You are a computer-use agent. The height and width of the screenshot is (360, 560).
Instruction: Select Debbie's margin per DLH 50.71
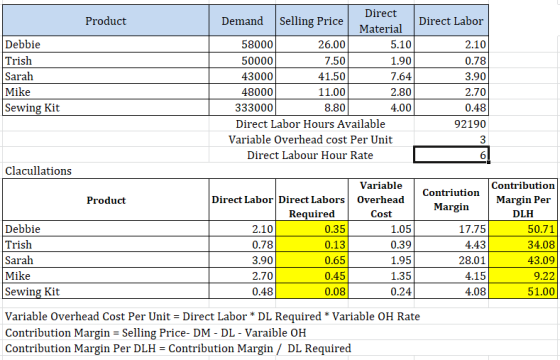pyautogui.click(x=523, y=229)
